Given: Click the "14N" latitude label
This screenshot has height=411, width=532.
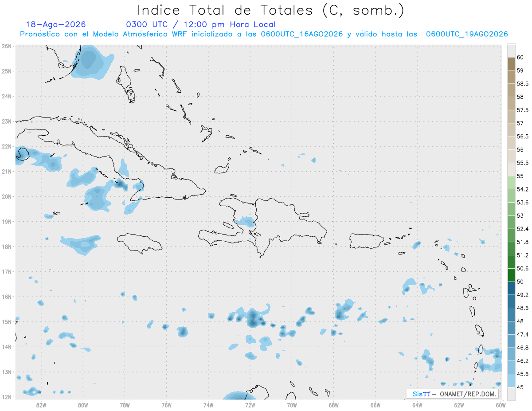Looking at the screenshot, I should coord(7,347).
